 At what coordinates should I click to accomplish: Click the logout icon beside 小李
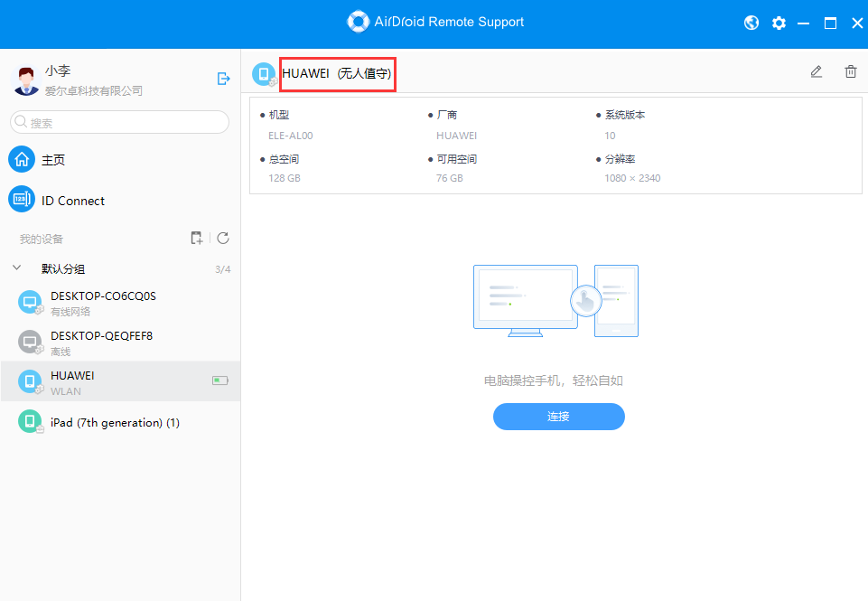tap(223, 79)
